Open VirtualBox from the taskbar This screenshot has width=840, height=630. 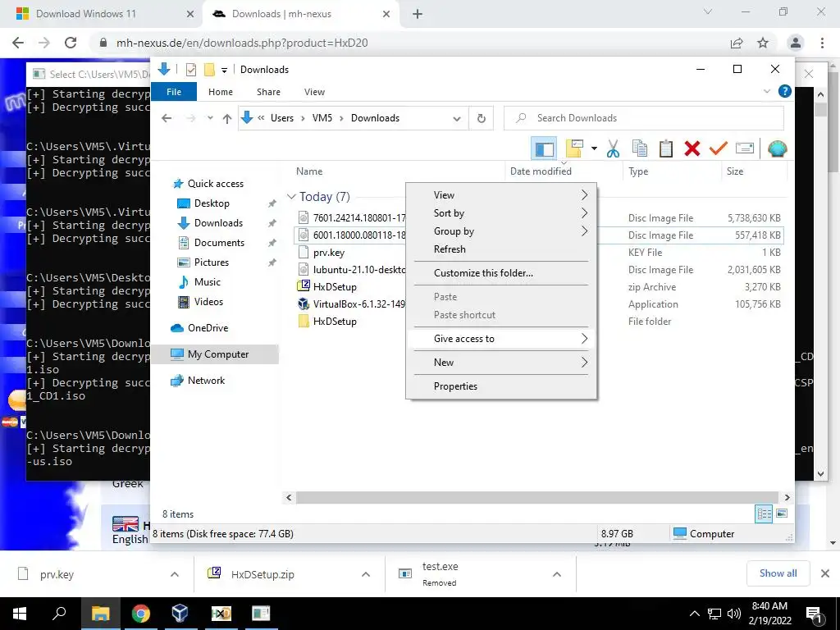(180, 614)
